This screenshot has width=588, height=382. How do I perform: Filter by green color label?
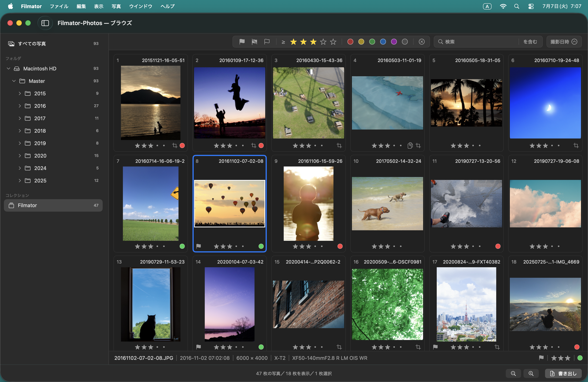click(372, 41)
